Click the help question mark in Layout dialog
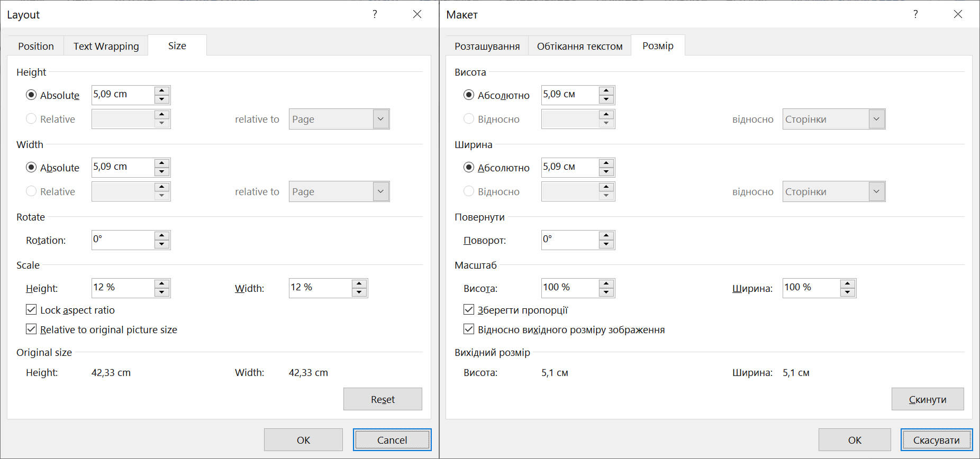This screenshot has height=459, width=980. click(x=375, y=14)
